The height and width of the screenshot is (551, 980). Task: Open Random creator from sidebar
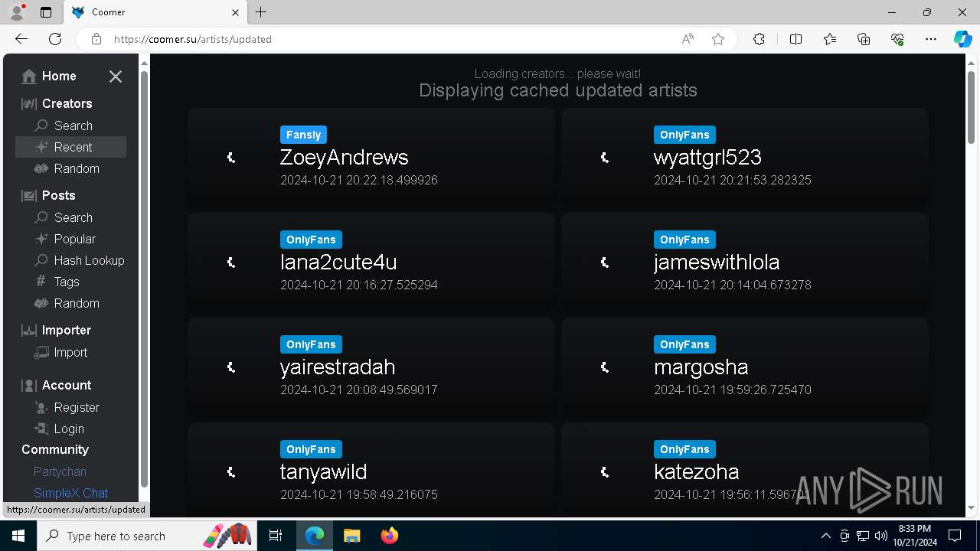click(x=67, y=168)
